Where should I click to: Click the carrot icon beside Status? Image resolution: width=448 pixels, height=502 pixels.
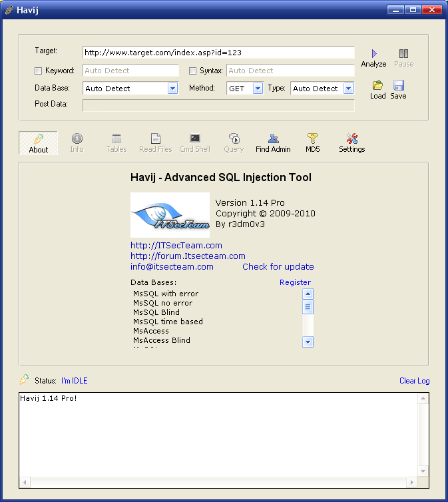tap(25, 379)
